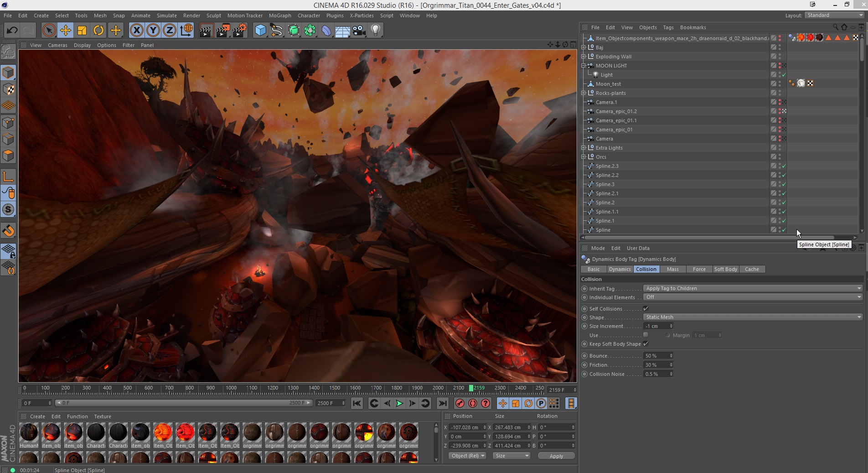This screenshot has width=868, height=473.
Task: Toggle Z axis lock icon
Action: 170,31
